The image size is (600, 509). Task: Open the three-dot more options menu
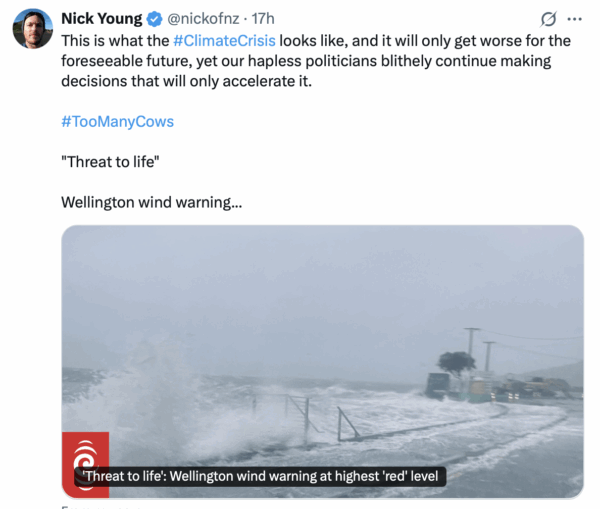coord(575,19)
